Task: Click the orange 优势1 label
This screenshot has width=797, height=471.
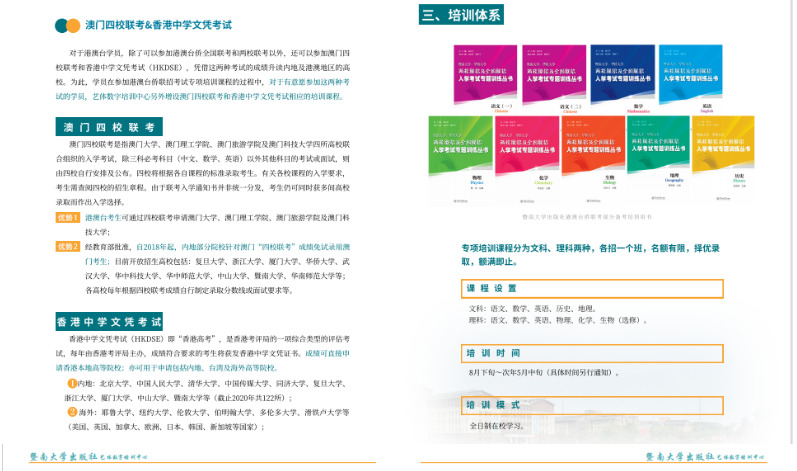Action: click(x=68, y=217)
